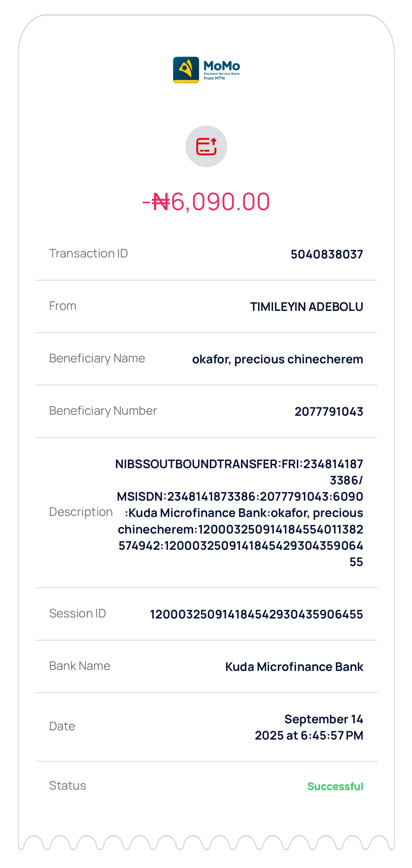Click the NIBSS outbound transfer description text

click(240, 513)
